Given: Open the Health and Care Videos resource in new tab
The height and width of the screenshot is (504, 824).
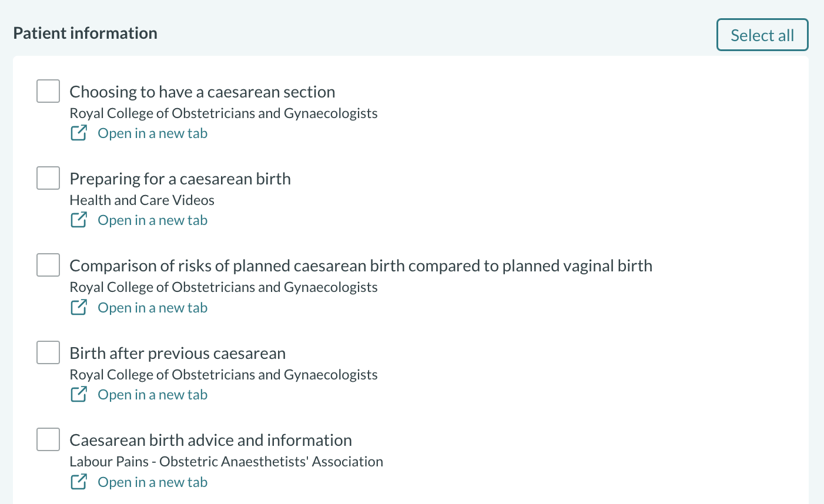Looking at the screenshot, I should pyautogui.click(x=152, y=220).
